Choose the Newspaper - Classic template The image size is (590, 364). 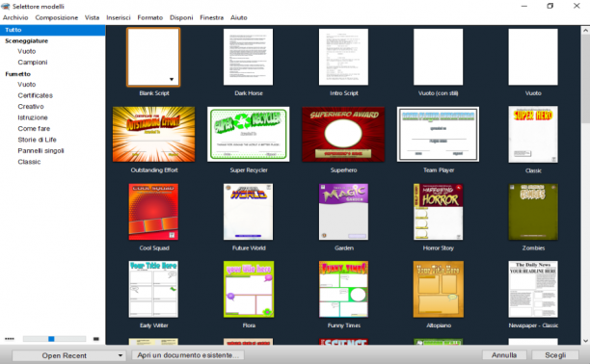(533, 289)
